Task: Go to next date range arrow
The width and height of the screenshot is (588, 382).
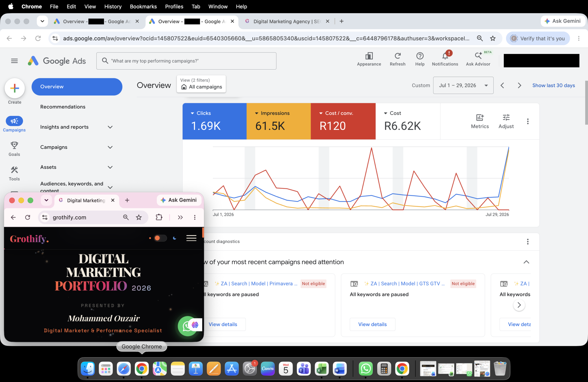Action: click(x=519, y=85)
